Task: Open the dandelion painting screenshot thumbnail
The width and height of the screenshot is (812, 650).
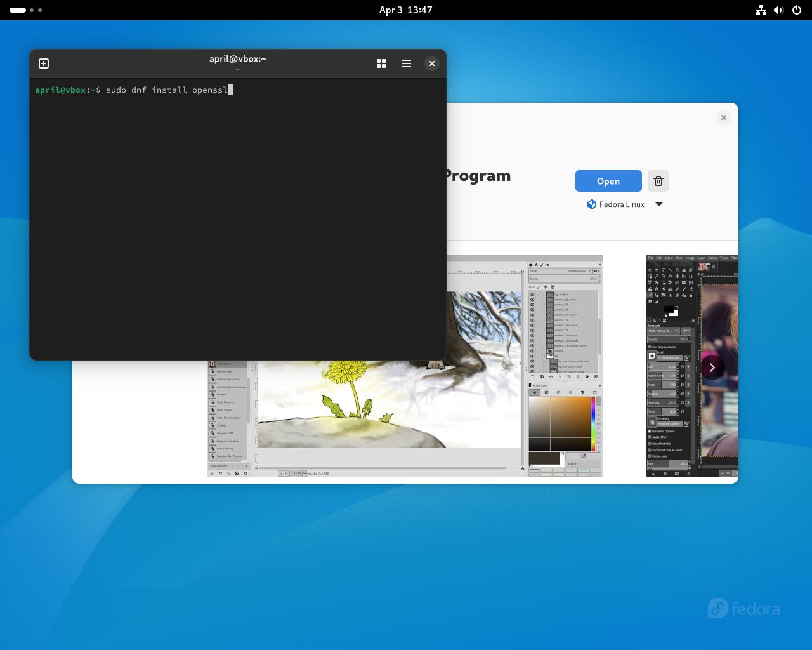Action: click(x=405, y=366)
